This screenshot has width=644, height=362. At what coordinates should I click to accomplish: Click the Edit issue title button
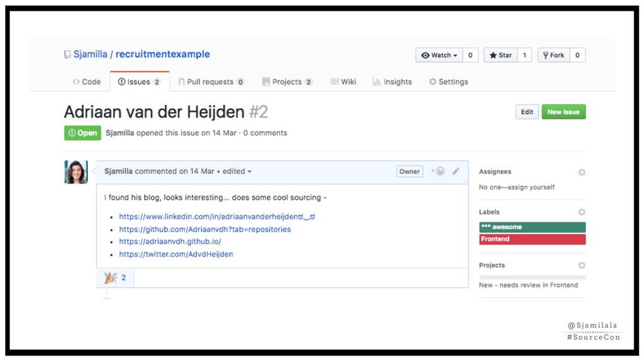(x=527, y=112)
